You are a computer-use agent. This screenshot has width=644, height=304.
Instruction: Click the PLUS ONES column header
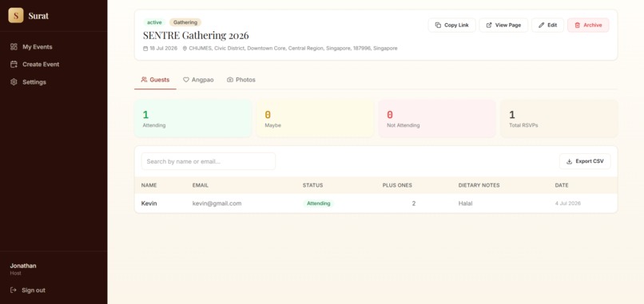[x=397, y=185]
